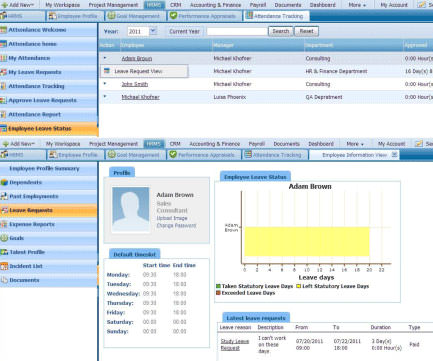This screenshot has height=361, width=433.
Task: Click green Taken Statutory Leave Days legend swatch
Action: pyautogui.click(x=218, y=286)
